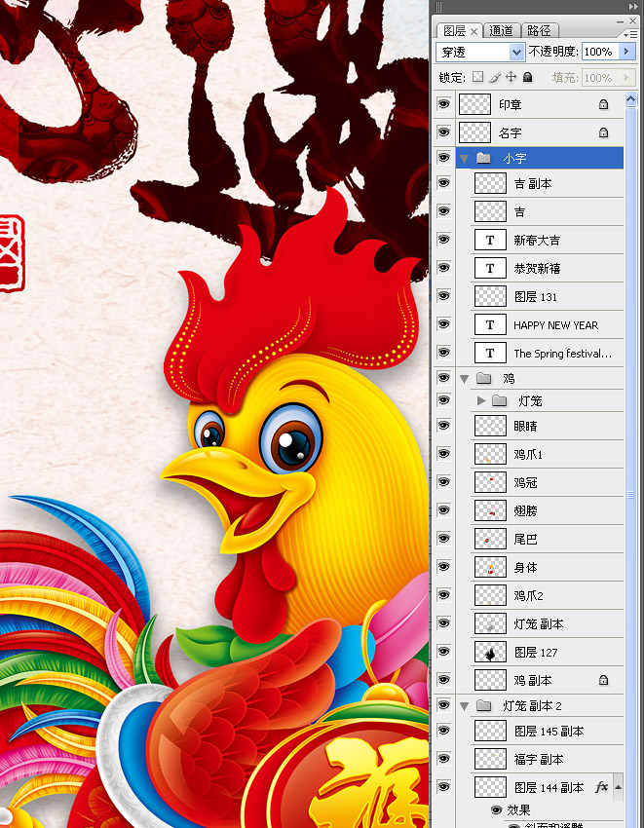Screen dimensions: 644x828
Task: Expand the 灯笼 group
Action: coord(480,400)
